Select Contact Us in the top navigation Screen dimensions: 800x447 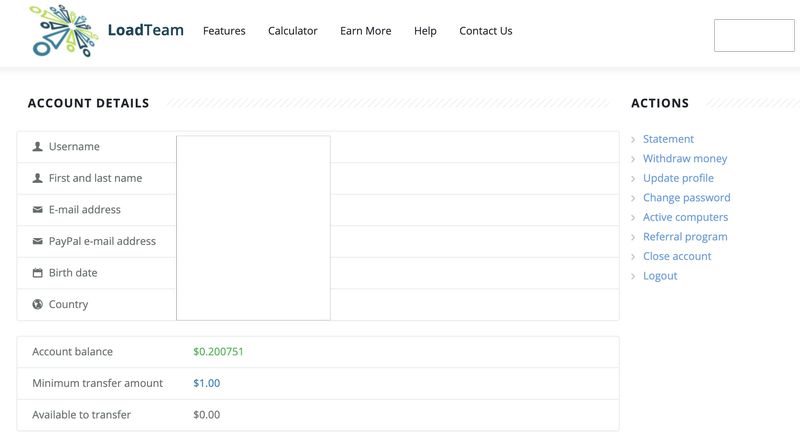pos(485,31)
